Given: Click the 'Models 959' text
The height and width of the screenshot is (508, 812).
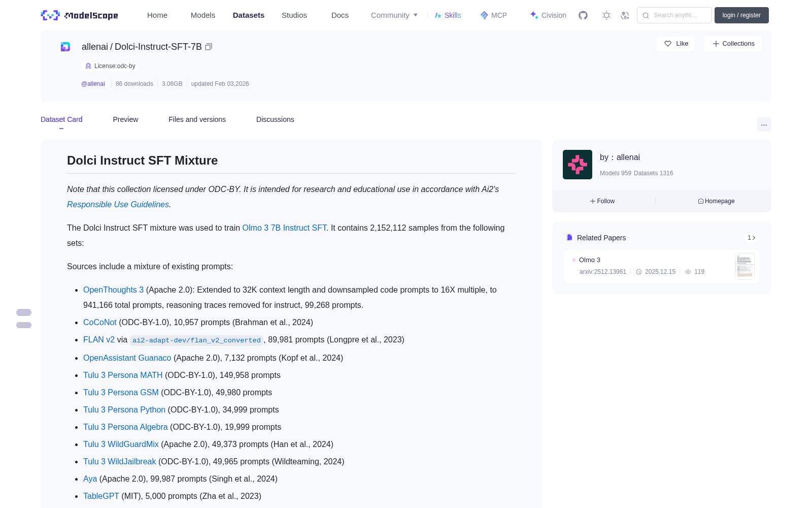Looking at the screenshot, I should point(615,173).
